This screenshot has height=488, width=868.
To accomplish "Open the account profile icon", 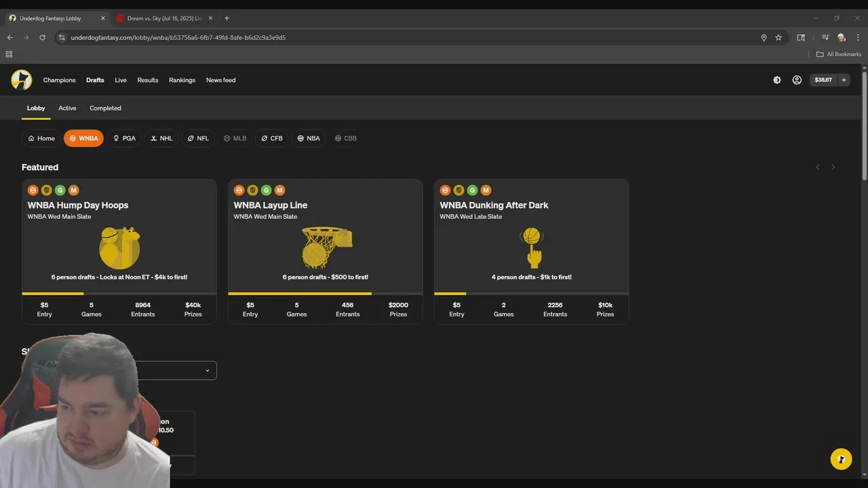I will [797, 80].
